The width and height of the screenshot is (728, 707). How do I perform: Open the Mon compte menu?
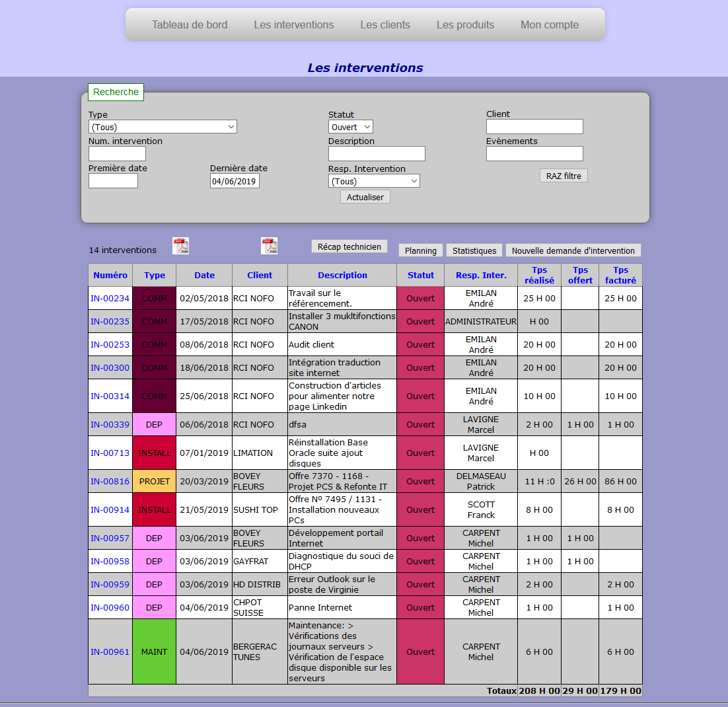pyautogui.click(x=550, y=24)
